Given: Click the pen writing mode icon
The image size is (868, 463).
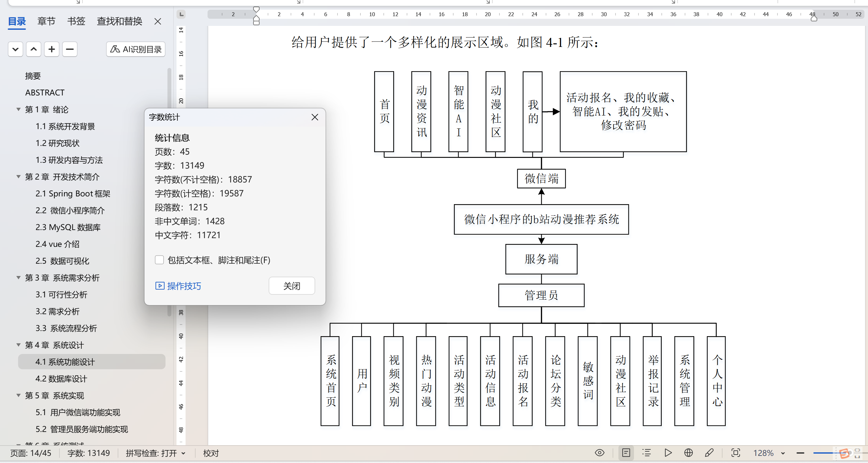Looking at the screenshot, I should (709, 453).
